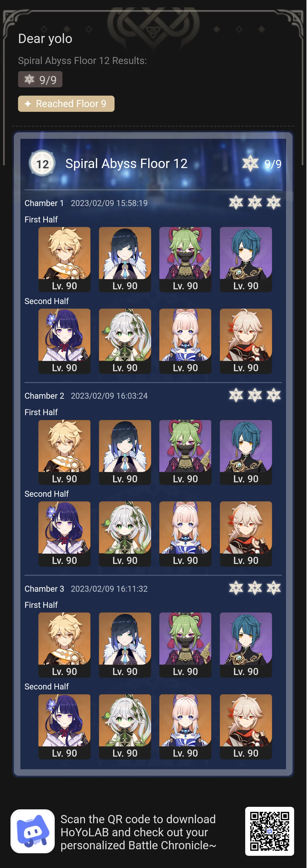Select the white-haired green-eyed character in Chamber 2
The width and height of the screenshot is (307, 868).
tap(125, 534)
